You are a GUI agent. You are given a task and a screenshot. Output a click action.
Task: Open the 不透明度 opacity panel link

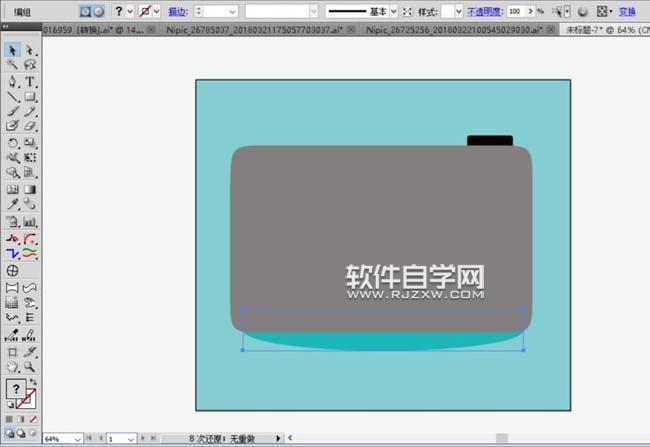[485, 12]
